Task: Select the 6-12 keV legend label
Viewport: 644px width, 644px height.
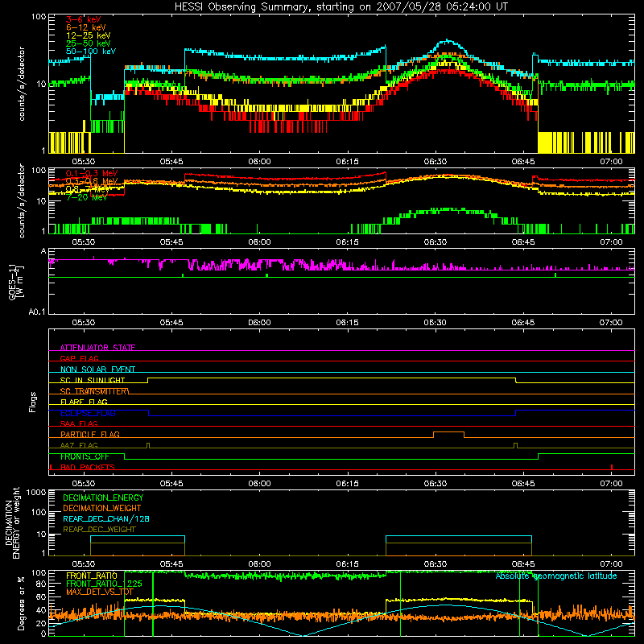Action: point(85,27)
